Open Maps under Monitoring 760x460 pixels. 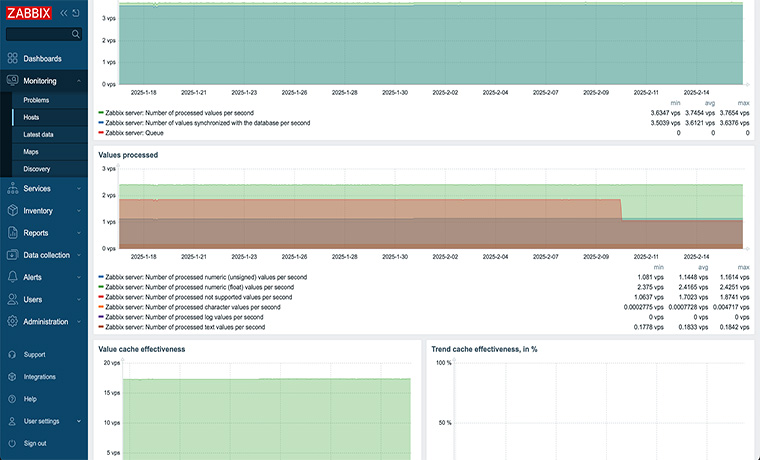coord(31,152)
